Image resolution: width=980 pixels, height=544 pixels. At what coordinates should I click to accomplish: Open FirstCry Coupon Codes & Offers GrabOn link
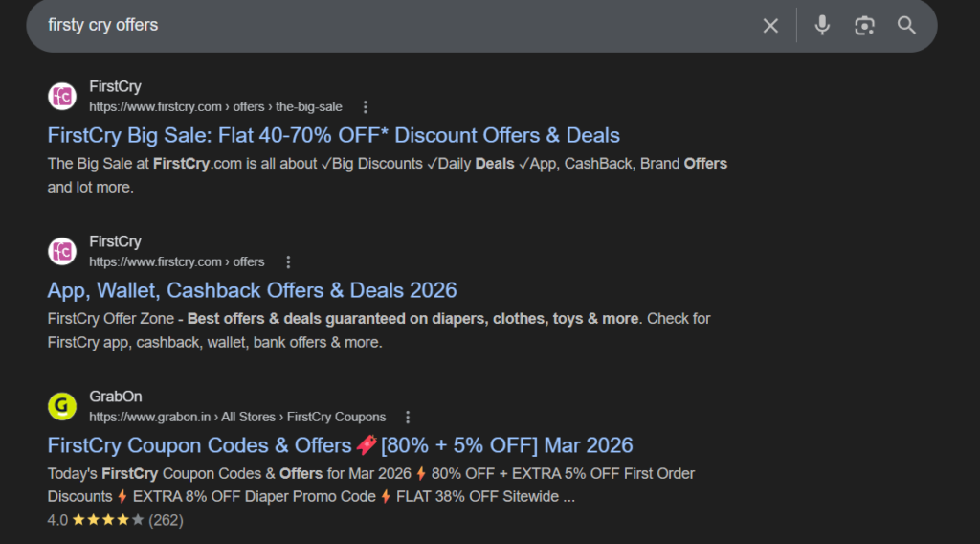[x=340, y=445]
